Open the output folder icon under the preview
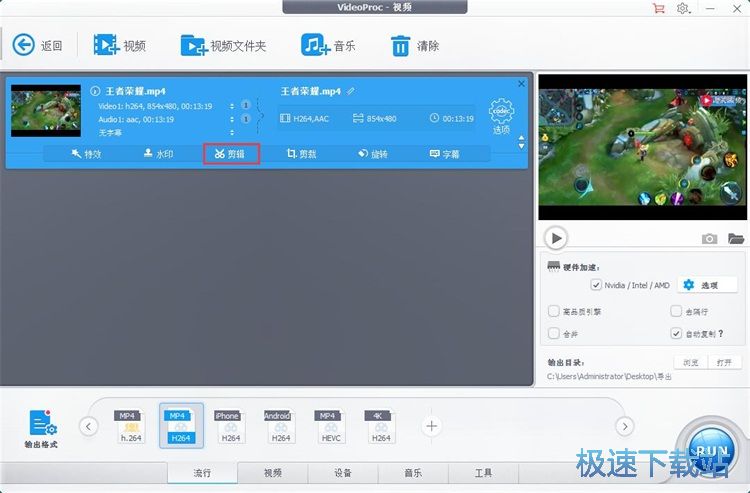The image size is (750, 493). [736, 238]
